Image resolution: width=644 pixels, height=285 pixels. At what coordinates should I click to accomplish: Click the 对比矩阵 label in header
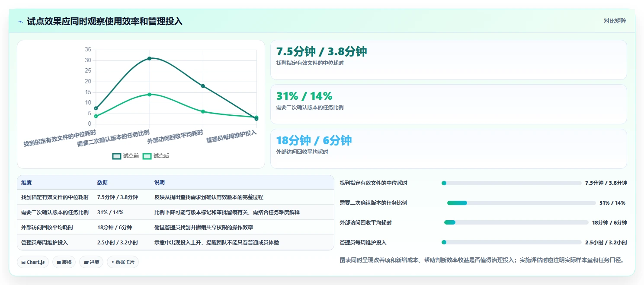(615, 21)
